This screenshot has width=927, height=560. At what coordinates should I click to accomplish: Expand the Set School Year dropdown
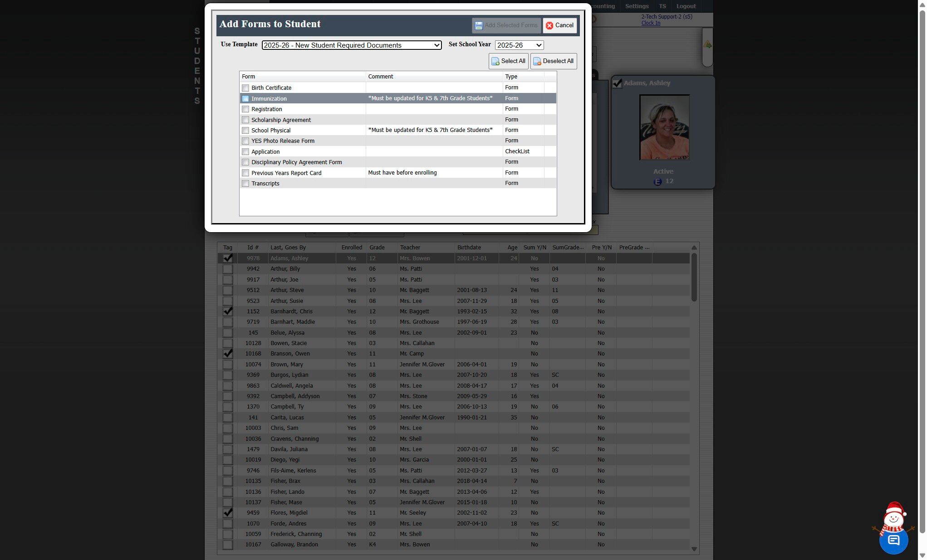tap(519, 45)
